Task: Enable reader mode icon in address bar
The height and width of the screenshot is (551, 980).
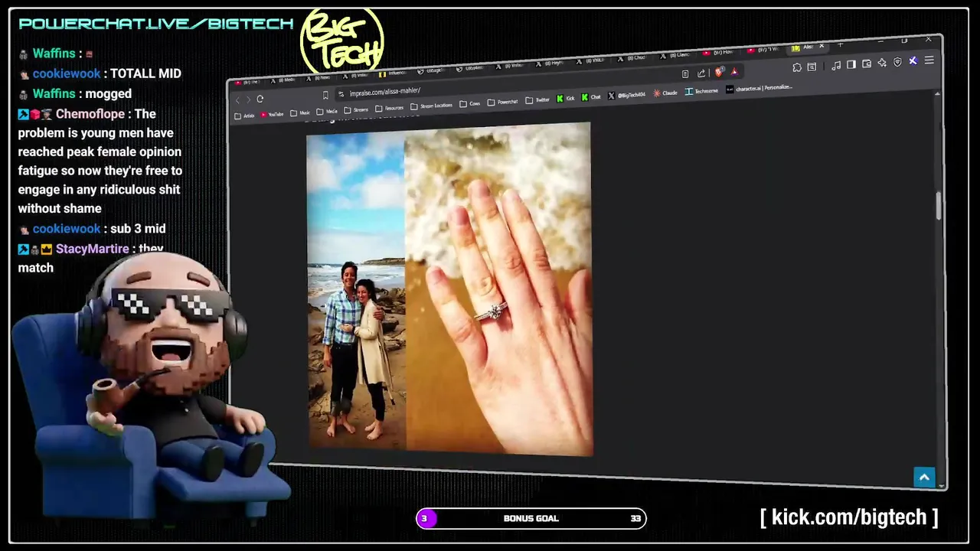Action: 685,73
